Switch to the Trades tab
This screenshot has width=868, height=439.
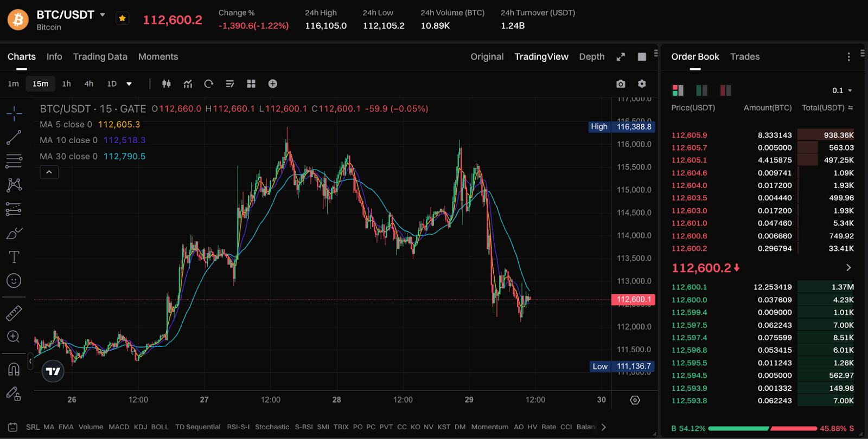point(745,57)
